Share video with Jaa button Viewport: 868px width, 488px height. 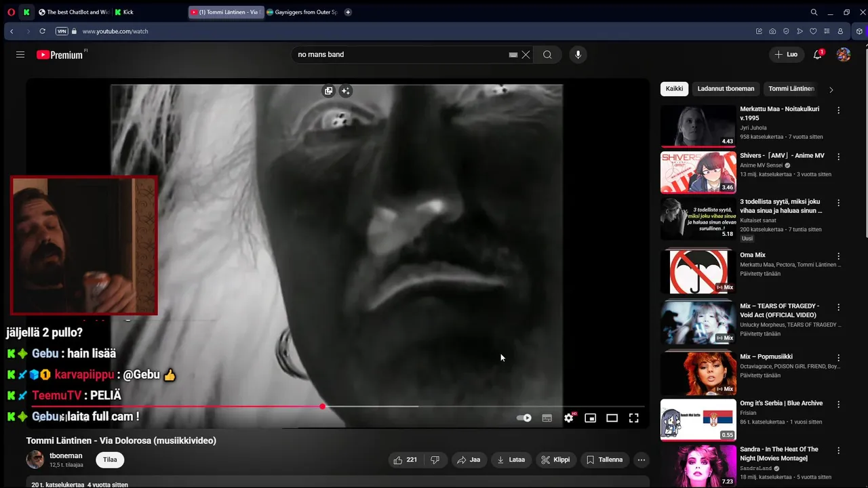point(469,460)
